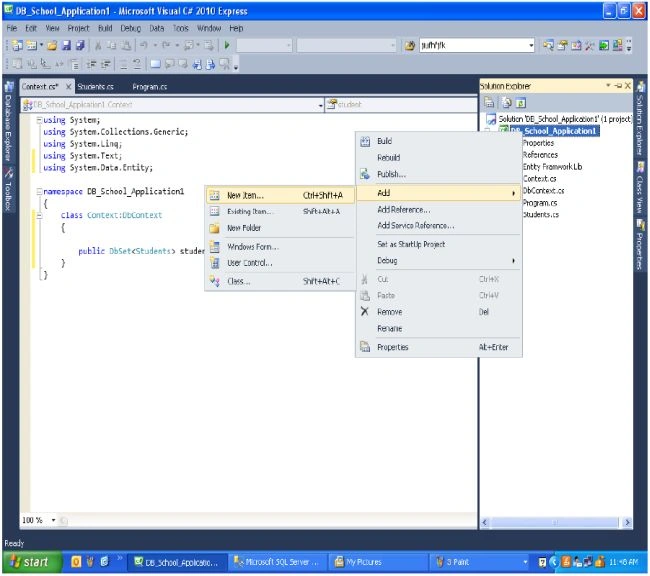Collapse the namespace DB_School_Application1 code block
650x576 pixels.
[39, 192]
